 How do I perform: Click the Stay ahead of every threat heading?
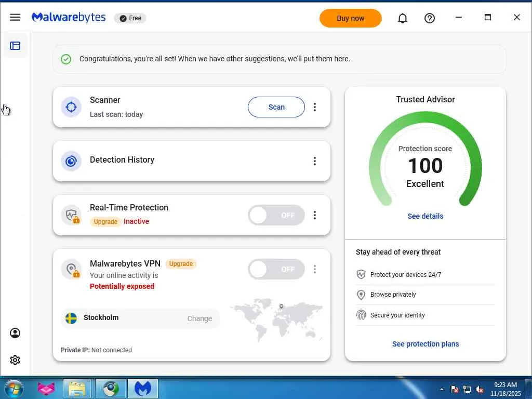tap(398, 252)
